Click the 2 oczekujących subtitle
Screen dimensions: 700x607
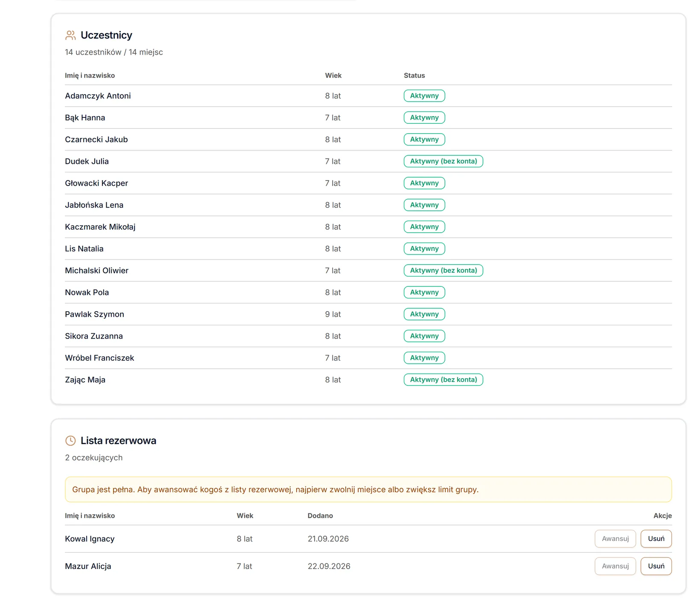tap(93, 458)
